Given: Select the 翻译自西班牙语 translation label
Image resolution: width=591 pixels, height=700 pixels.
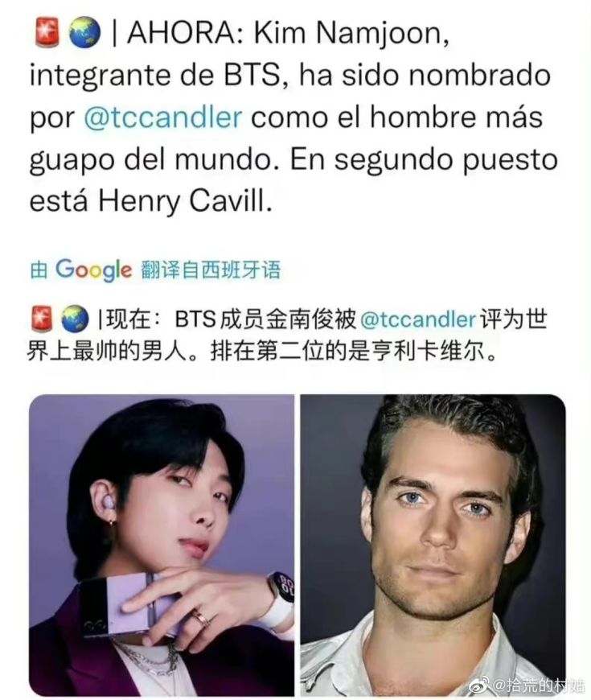Looking at the screenshot, I should click(211, 270).
